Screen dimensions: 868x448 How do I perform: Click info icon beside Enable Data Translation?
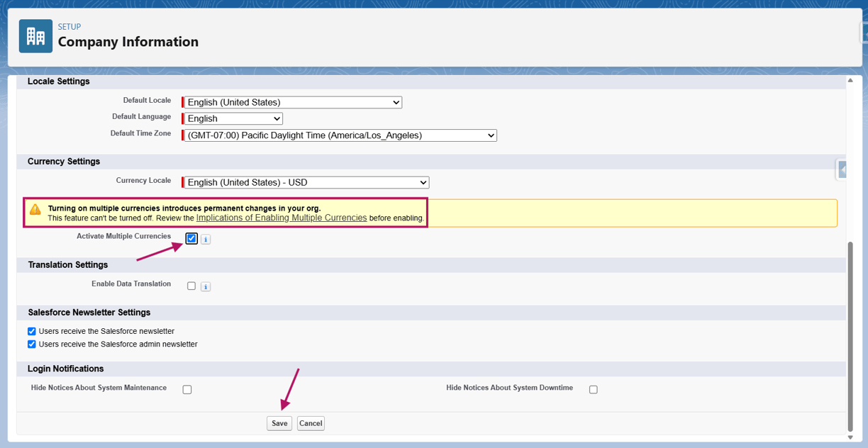pos(206,287)
